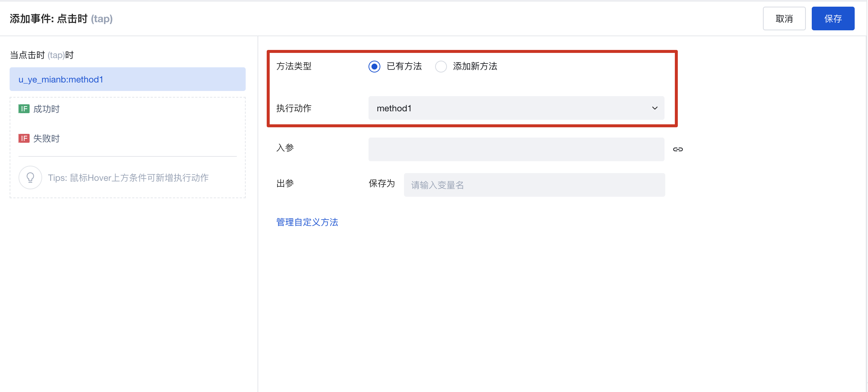Click the 取消 button
Viewport: 868px width, 392px height.
click(x=784, y=18)
